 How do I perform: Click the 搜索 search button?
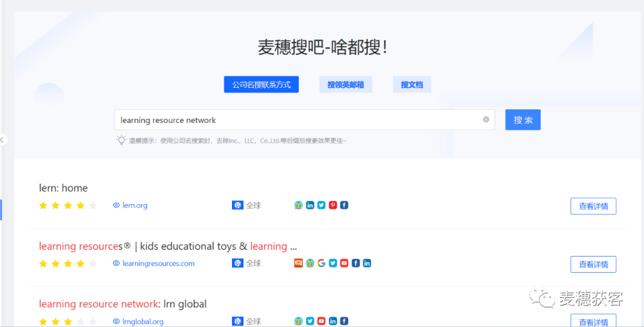coord(523,119)
